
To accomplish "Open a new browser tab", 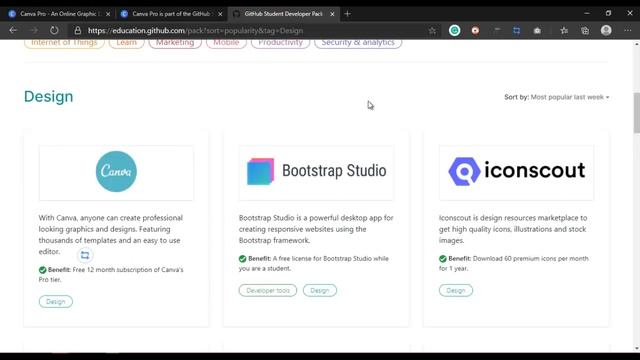I will coord(347,14).
